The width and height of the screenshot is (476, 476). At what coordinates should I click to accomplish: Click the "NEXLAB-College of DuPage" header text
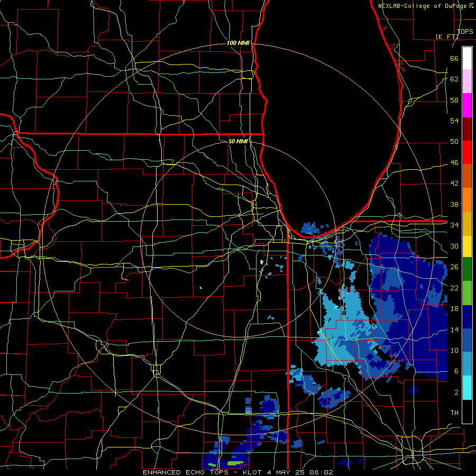click(x=423, y=6)
